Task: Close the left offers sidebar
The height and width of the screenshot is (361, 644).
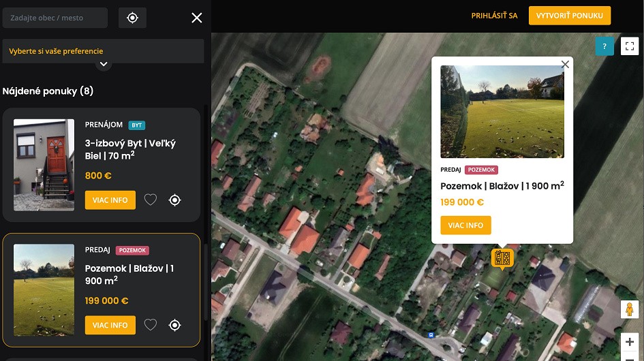Action: (x=197, y=18)
